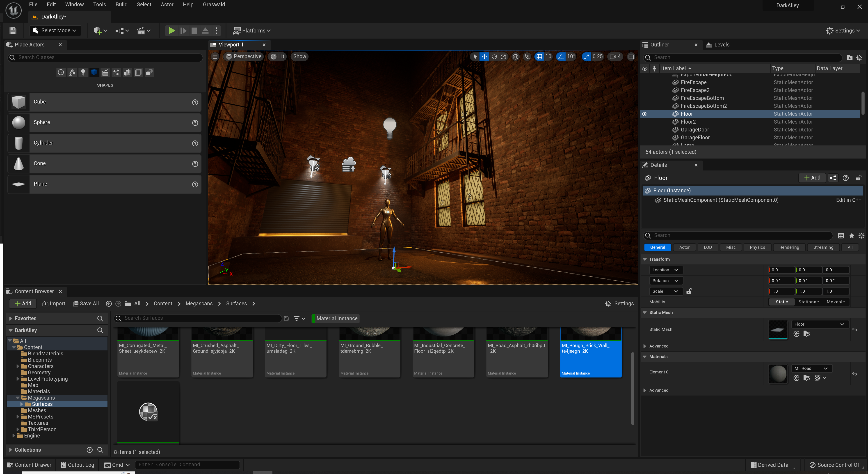Click the MI_Road material swatch thumbnail
The width and height of the screenshot is (868, 474).
pyautogui.click(x=777, y=373)
